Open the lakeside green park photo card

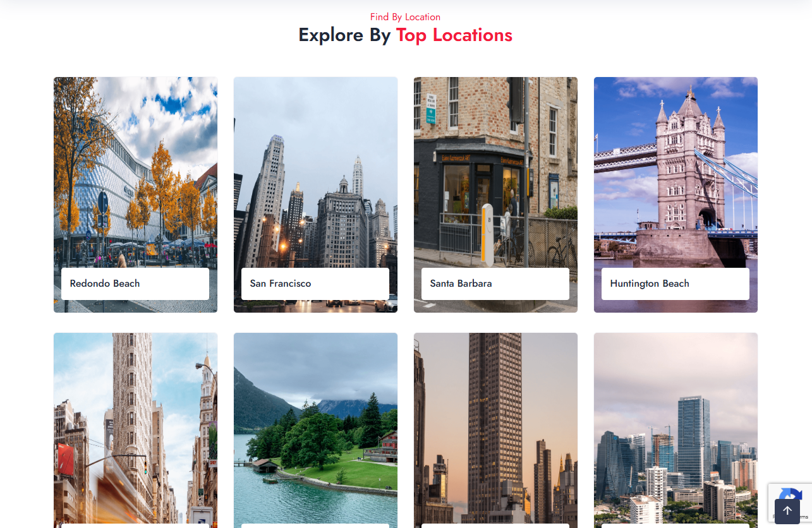pyautogui.click(x=315, y=429)
